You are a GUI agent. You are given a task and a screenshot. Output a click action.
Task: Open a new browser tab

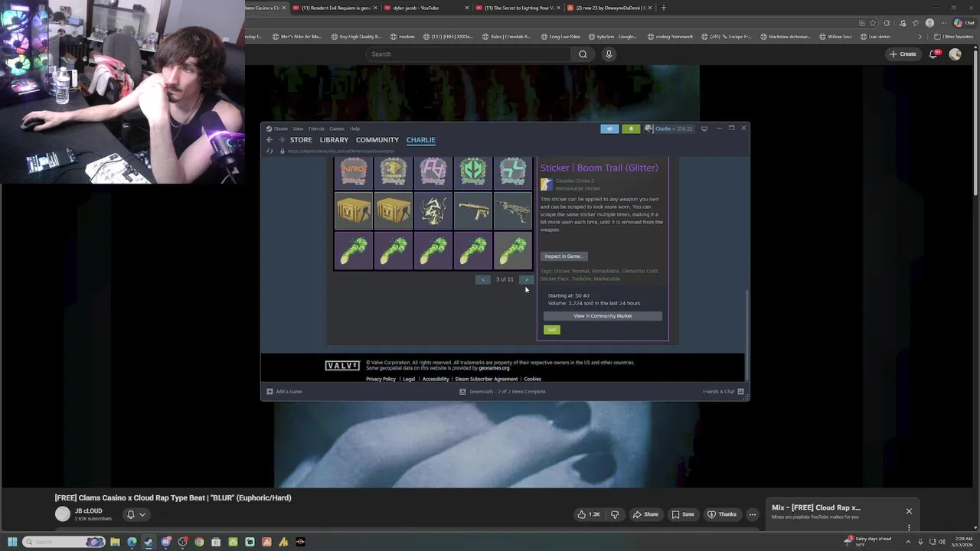pos(664,8)
